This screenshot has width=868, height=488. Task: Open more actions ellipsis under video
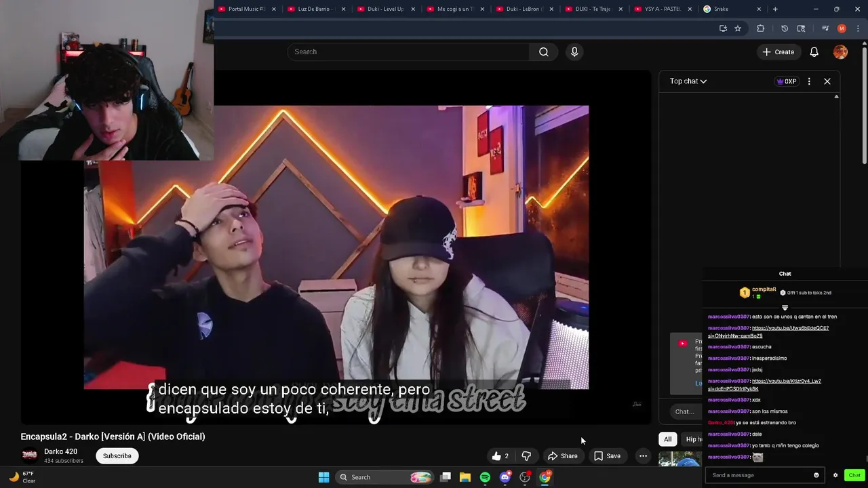[643, 456]
